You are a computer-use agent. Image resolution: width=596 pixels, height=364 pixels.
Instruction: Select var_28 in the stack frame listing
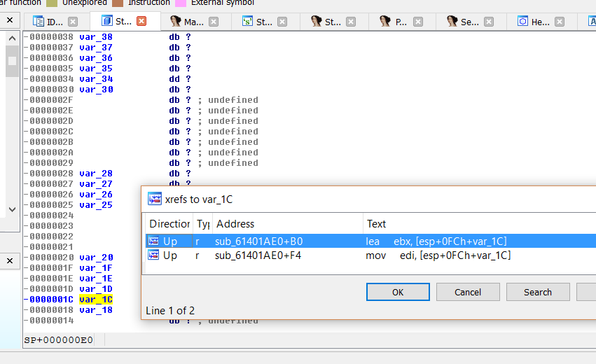(x=96, y=174)
